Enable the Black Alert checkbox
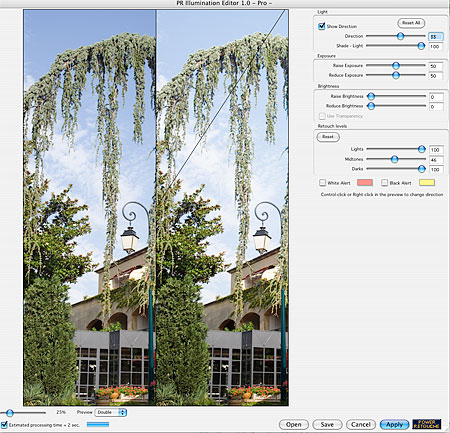 click(385, 183)
